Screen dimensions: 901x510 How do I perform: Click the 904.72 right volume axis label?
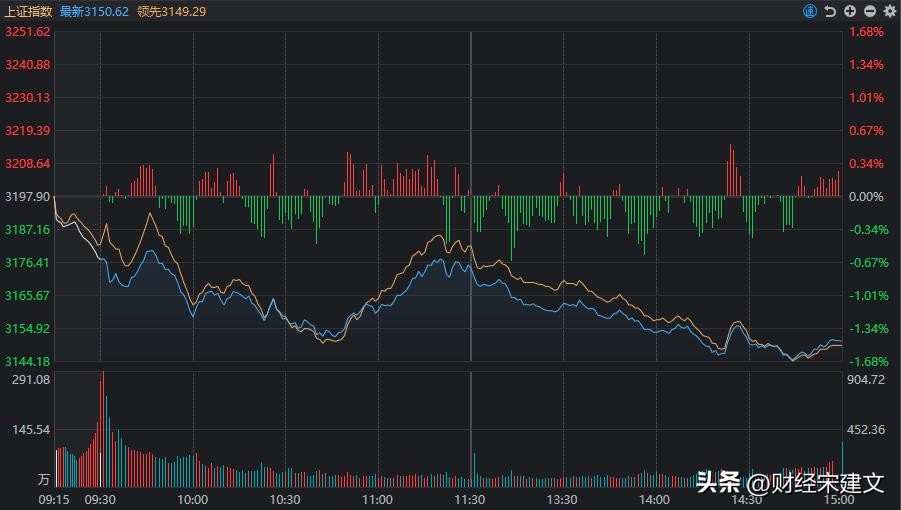point(866,380)
